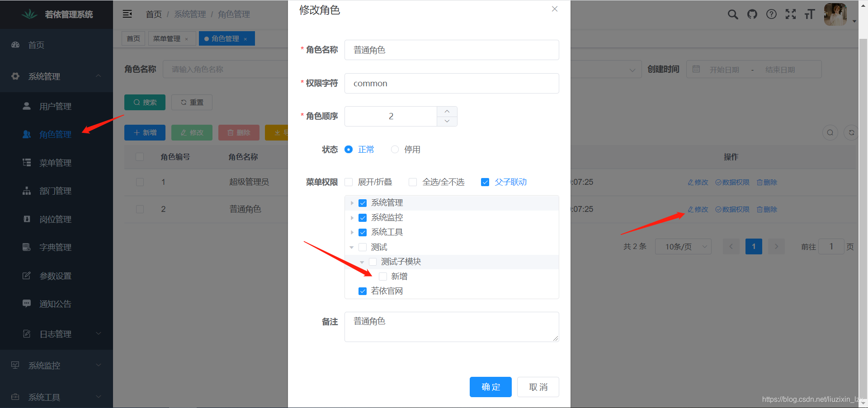Open the user avatar menu

tap(835, 14)
